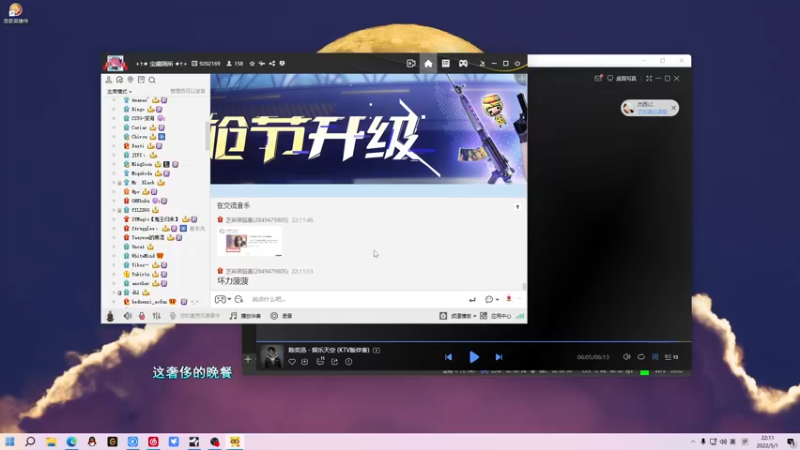
Task: Click the red flower gift icon in chat
Action: point(509,299)
